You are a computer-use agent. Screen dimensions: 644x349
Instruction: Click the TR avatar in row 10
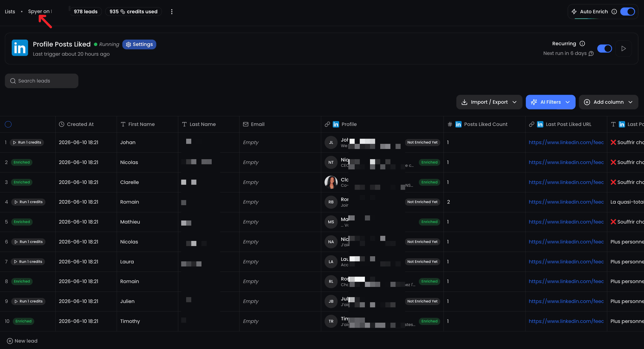pyautogui.click(x=331, y=321)
